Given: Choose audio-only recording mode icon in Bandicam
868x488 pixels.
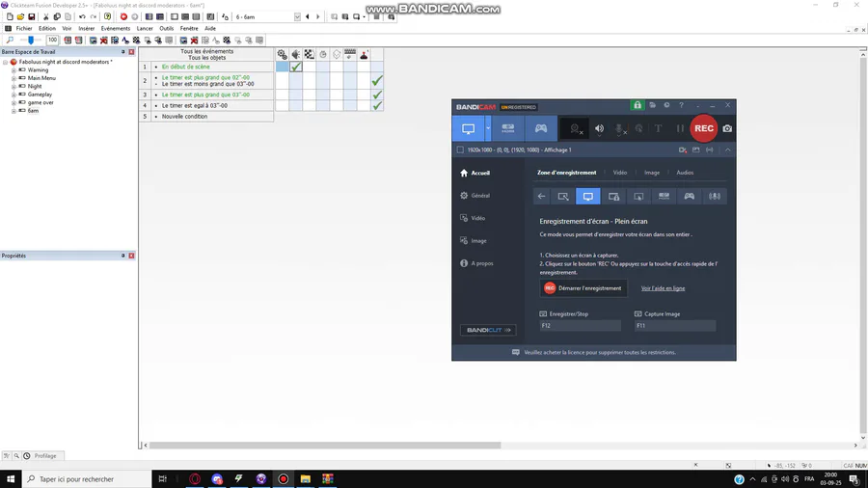Looking at the screenshot, I should [715, 197].
